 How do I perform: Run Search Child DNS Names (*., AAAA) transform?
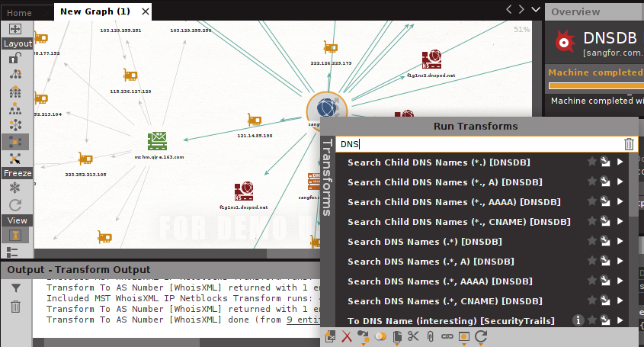coord(453,202)
